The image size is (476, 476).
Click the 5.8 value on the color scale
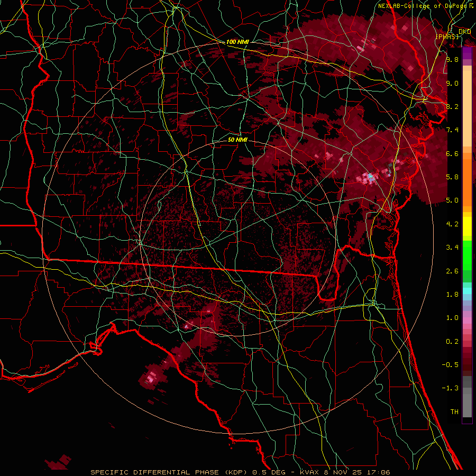click(x=452, y=177)
